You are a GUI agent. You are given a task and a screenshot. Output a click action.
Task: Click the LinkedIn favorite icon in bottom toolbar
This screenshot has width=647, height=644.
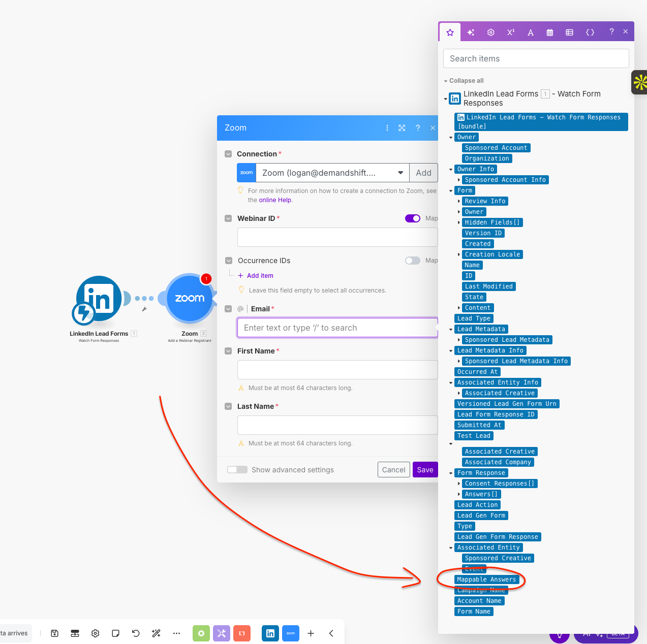[x=270, y=633]
